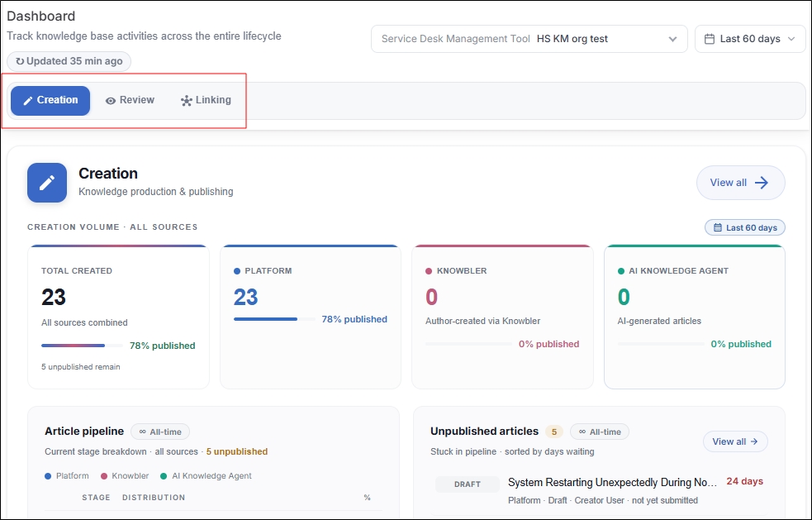Toggle the Article pipeline All-time badge
Viewport: 812px width, 520px height.
160,432
